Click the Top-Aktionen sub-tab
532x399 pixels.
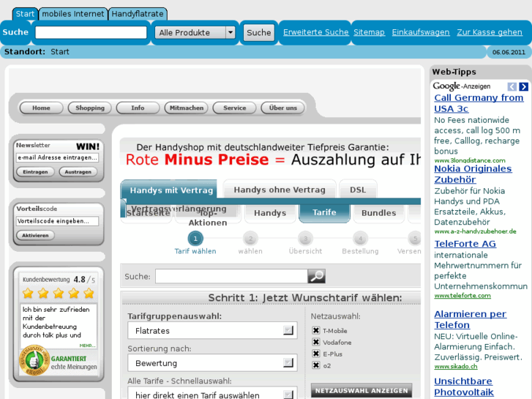(x=208, y=217)
